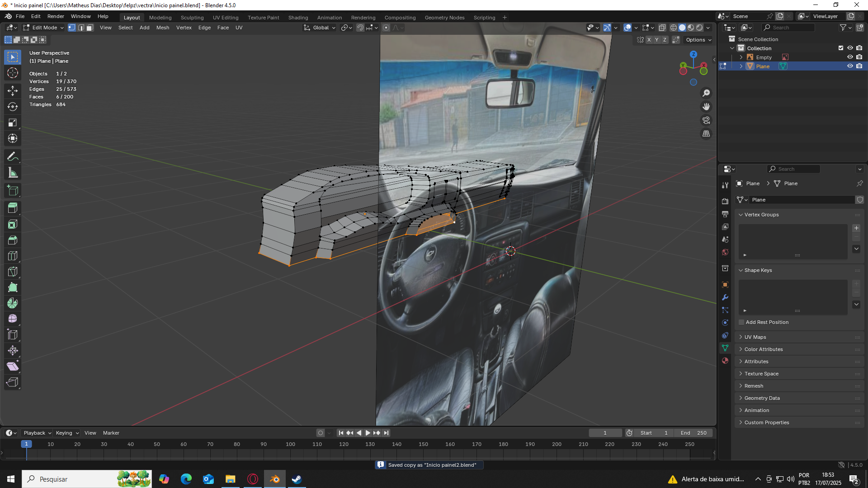The width and height of the screenshot is (868, 488).
Task: Pick the Annotate pencil tool
Action: [x=13, y=157]
